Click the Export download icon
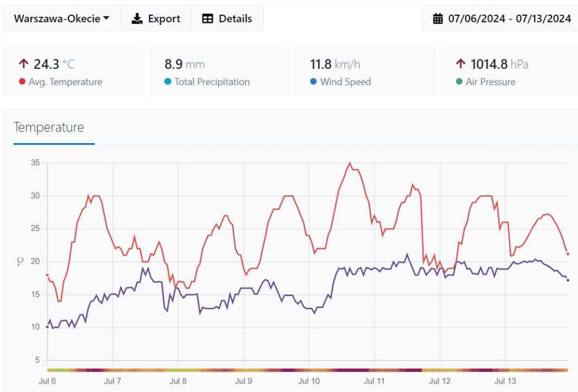 [137, 19]
